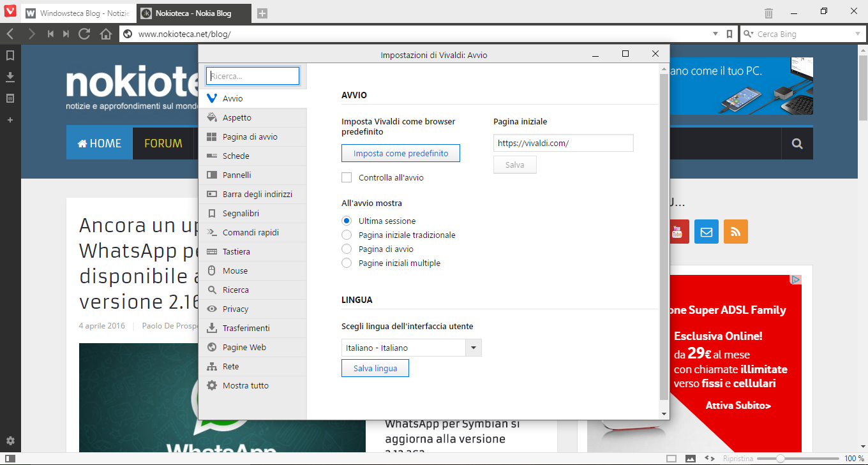Switch to the Nokioteca - Nokia Blog tab
Image resolution: width=868 pixels, height=465 pixels.
click(193, 13)
